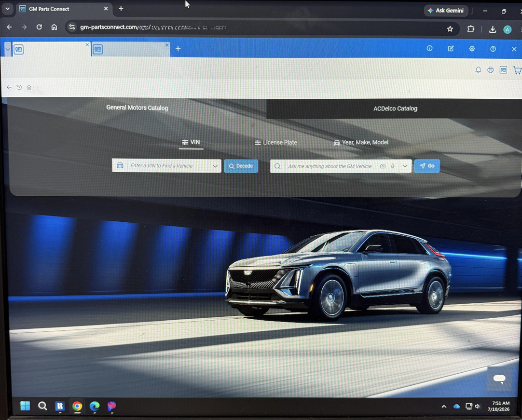Open the shopping cart icon

pyautogui.click(x=517, y=70)
